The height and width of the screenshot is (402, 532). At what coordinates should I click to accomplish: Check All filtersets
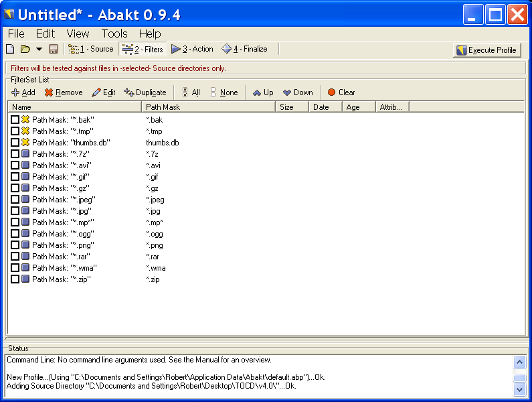[191, 92]
